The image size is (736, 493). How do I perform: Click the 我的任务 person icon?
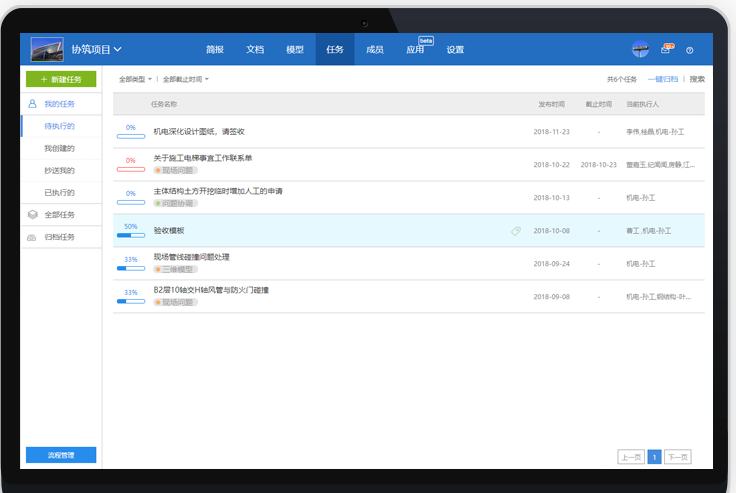click(32, 104)
